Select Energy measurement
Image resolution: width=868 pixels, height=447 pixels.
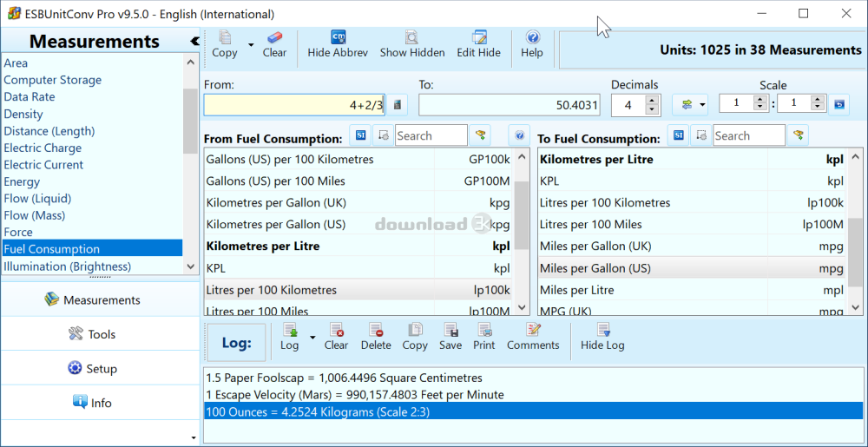point(92,181)
